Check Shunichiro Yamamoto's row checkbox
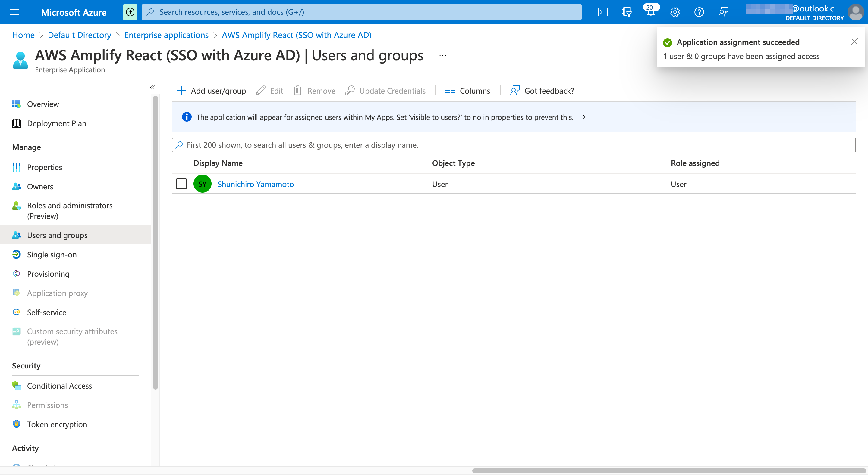 pos(181,184)
